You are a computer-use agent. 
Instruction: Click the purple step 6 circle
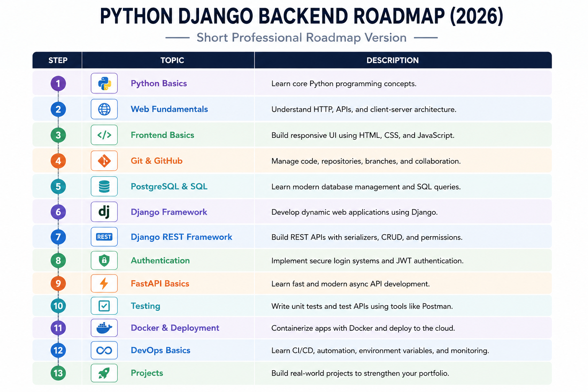coord(58,212)
